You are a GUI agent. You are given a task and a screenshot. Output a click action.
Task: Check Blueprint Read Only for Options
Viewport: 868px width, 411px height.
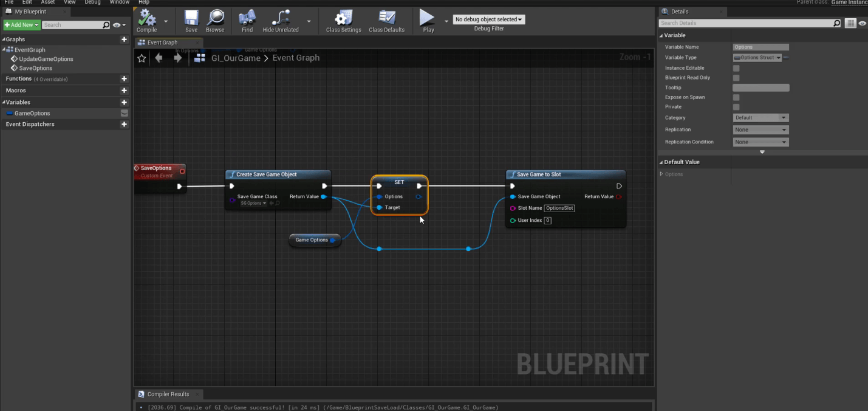(x=736, y=77)
